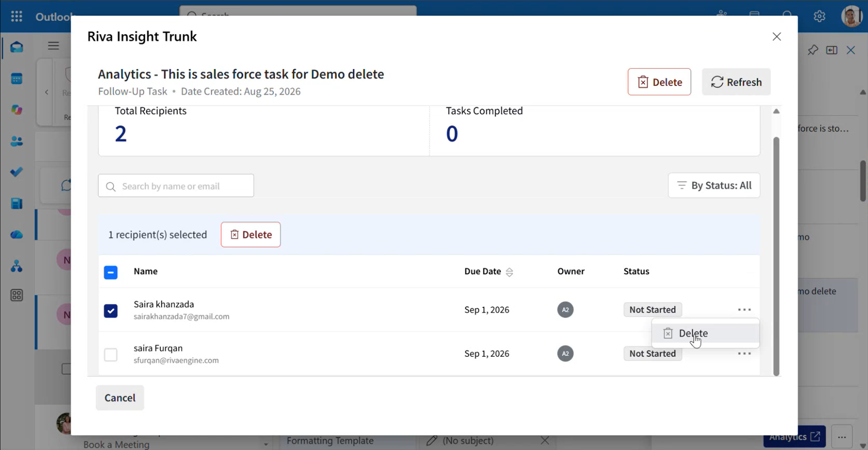Click the Status column header
Image resolution: width=868 pixels, height=450 pixels.
[636, 271]
